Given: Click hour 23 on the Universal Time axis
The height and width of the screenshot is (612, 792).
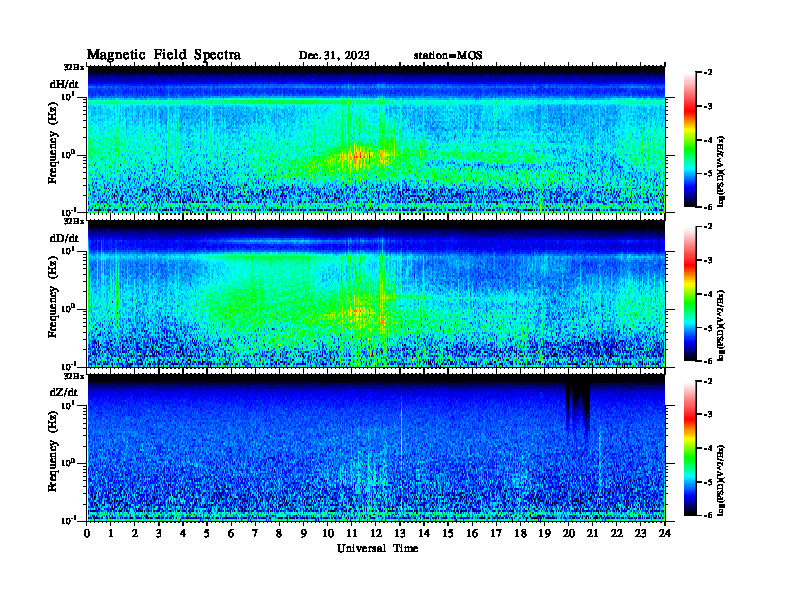Looking at the screenshot, I should pos(641,534).
